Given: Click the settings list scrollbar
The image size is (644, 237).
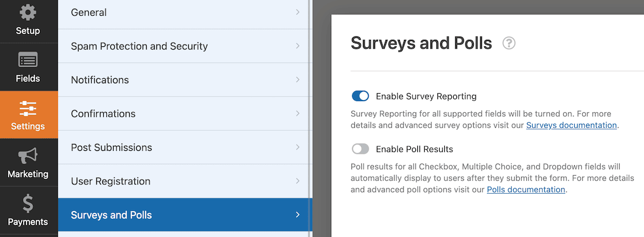Looking at the screenshot, I should pos(310,118).
